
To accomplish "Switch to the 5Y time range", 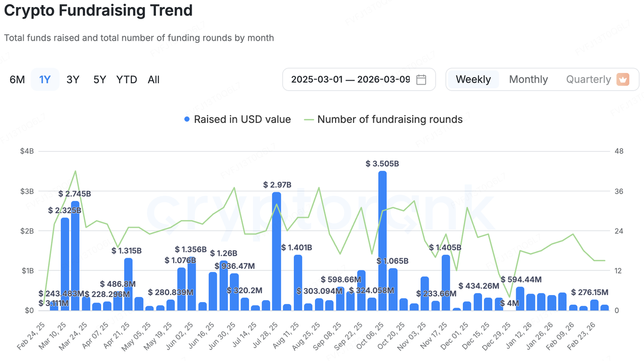I will coord(100,80).
